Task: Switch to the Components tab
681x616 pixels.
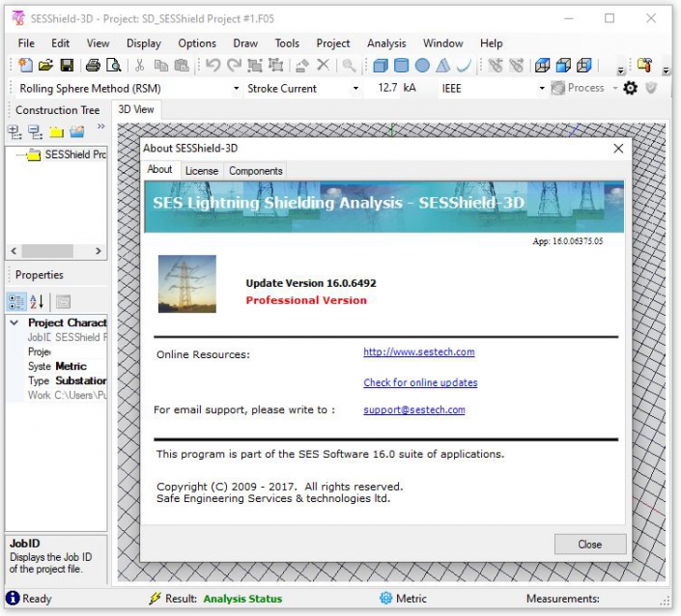Action: click(x=255, y=171)
